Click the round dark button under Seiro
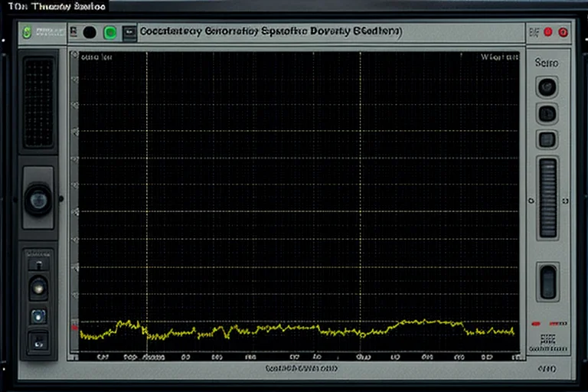The height and width of the screenshot is (392, 588). [x=547, y=87]
